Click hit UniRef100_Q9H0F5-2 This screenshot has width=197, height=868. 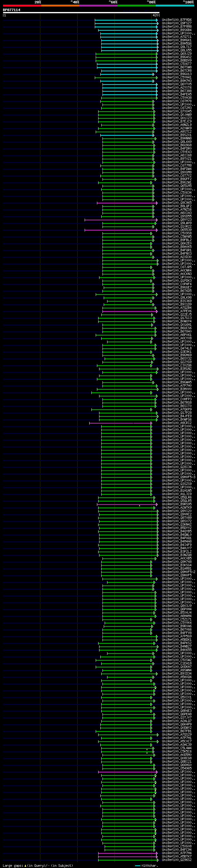pos(179,572)
